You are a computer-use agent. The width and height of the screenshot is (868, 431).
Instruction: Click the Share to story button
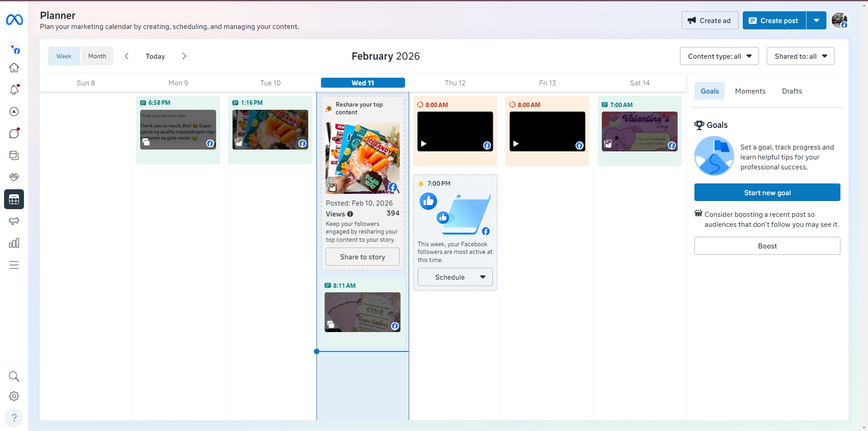click(x=363, y=257)
